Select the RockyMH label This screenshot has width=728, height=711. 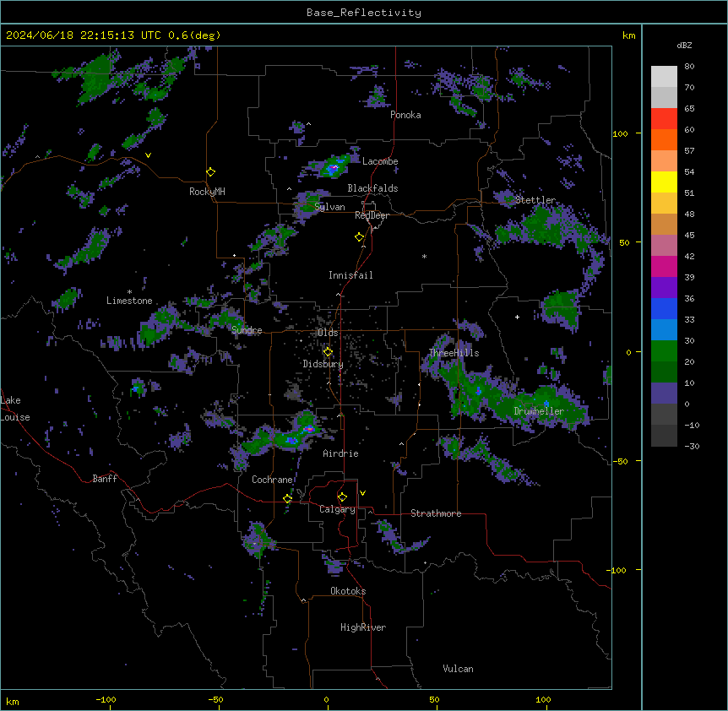pyautogui.click(x=207, y=192)
